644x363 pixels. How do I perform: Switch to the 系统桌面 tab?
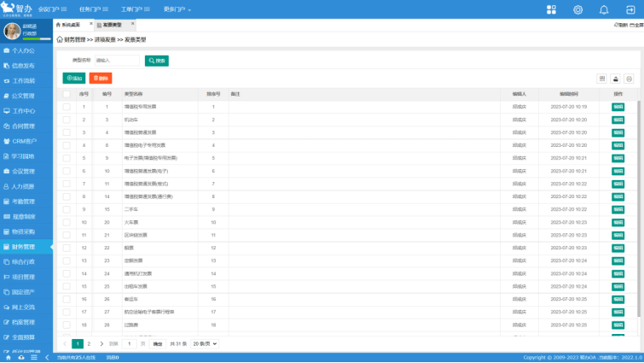[x=73, y=25]
